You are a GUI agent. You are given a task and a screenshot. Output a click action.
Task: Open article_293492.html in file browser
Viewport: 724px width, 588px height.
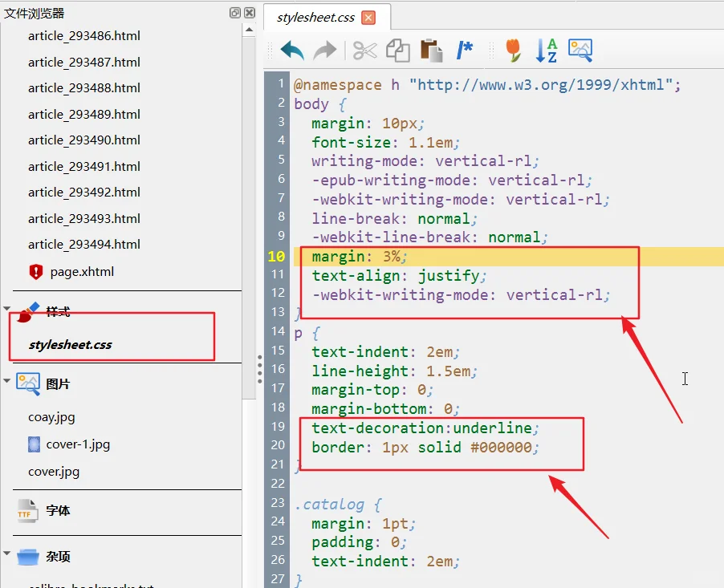(84, 192)
